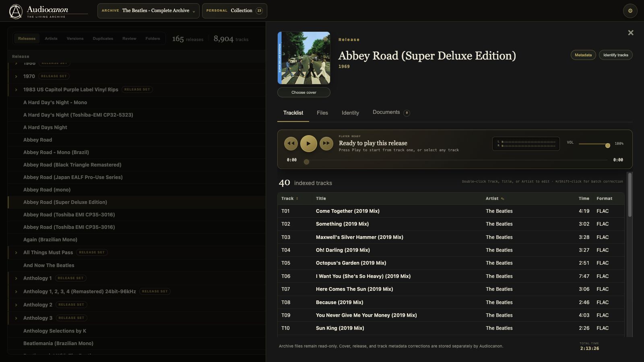Expand the Anthology 2 release set

[x=16, y=305]
